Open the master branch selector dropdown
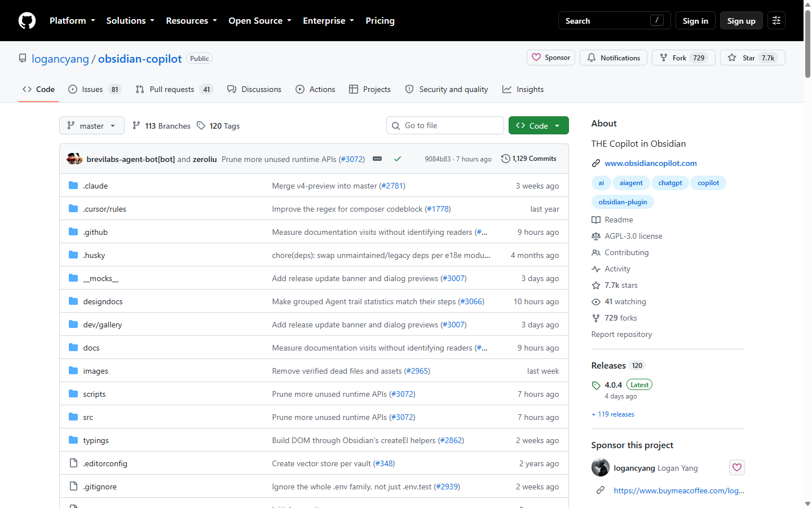Viewport: 812px width, 508px height. 91,125
